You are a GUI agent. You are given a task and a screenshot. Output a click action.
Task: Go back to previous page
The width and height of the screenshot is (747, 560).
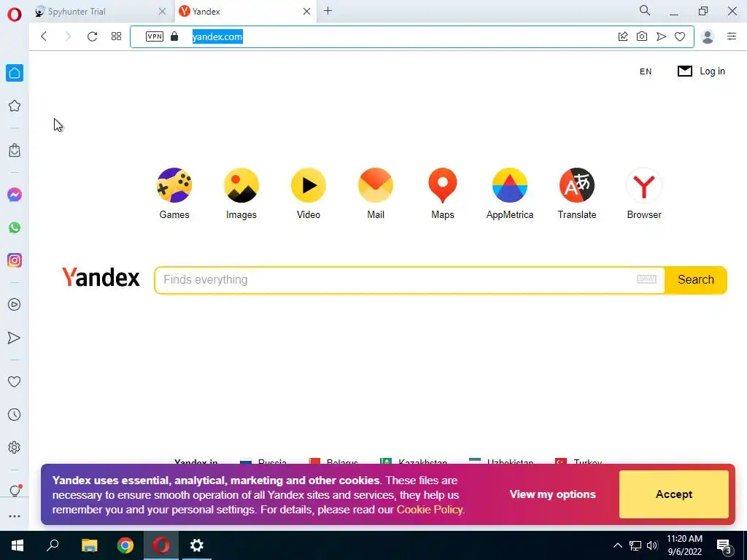coord(44,36)
